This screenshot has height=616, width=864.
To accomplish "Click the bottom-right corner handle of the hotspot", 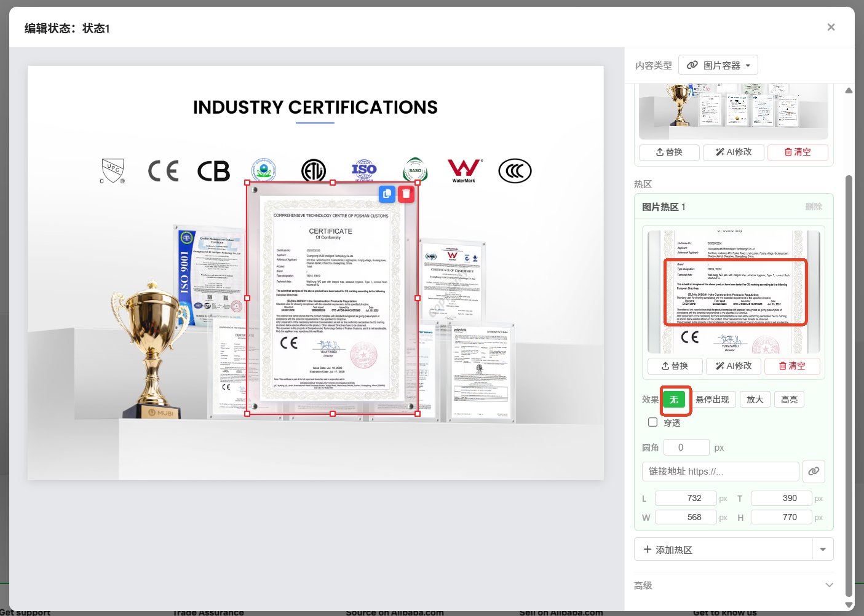I will 418,414.
